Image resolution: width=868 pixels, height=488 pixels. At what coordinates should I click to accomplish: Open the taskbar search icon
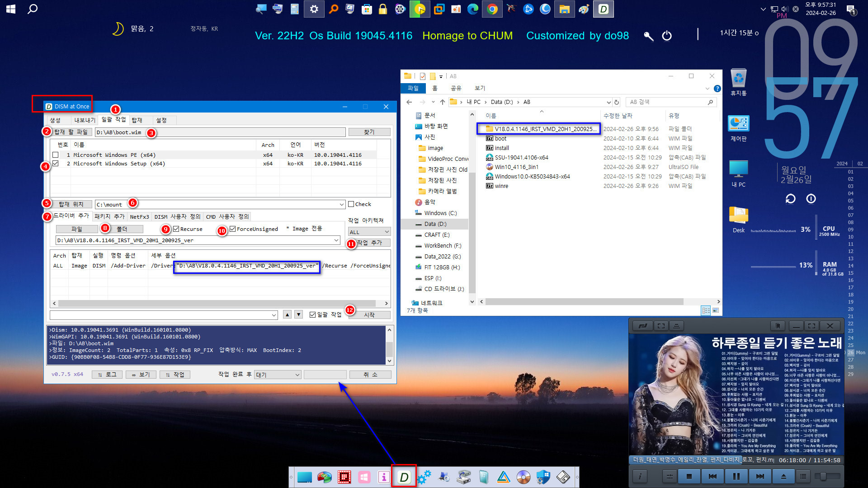pyautogui.click(x=33, y=9)
